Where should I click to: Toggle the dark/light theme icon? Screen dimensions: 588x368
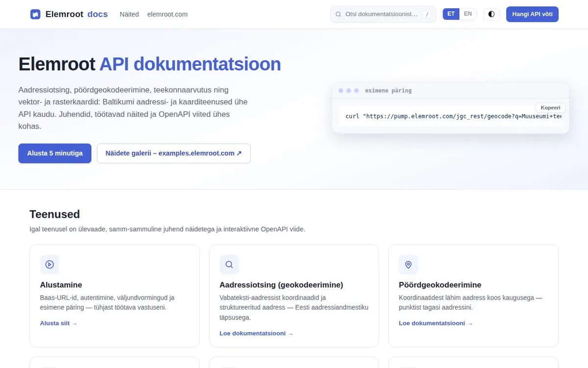pos(491,14)
